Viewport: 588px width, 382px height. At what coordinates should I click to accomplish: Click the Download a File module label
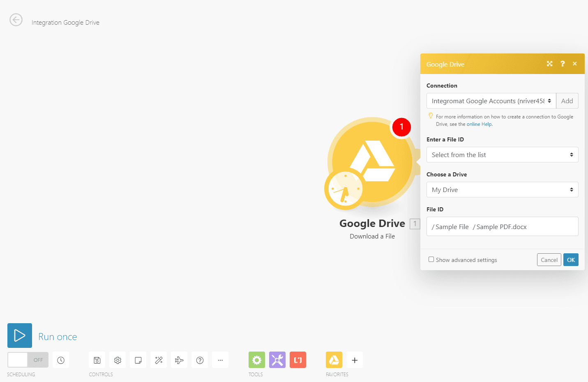tap(372, 236)
